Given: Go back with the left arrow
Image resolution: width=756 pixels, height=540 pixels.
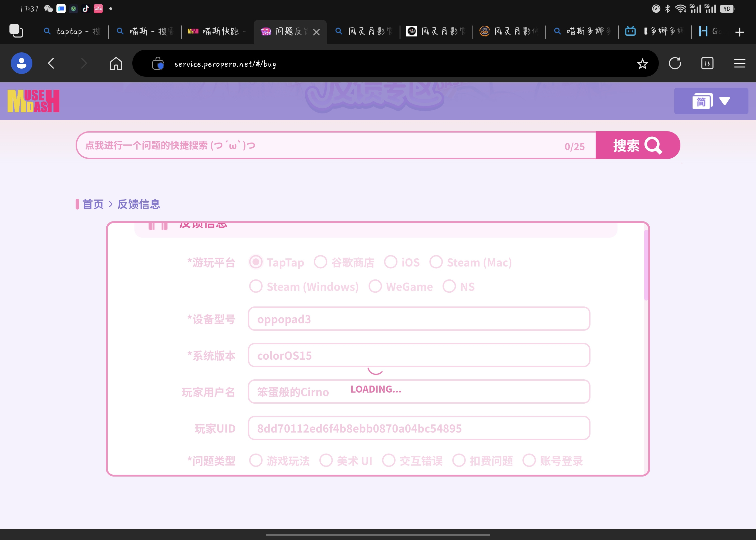Looking at the screenshot, I should [x=51, y=63].
